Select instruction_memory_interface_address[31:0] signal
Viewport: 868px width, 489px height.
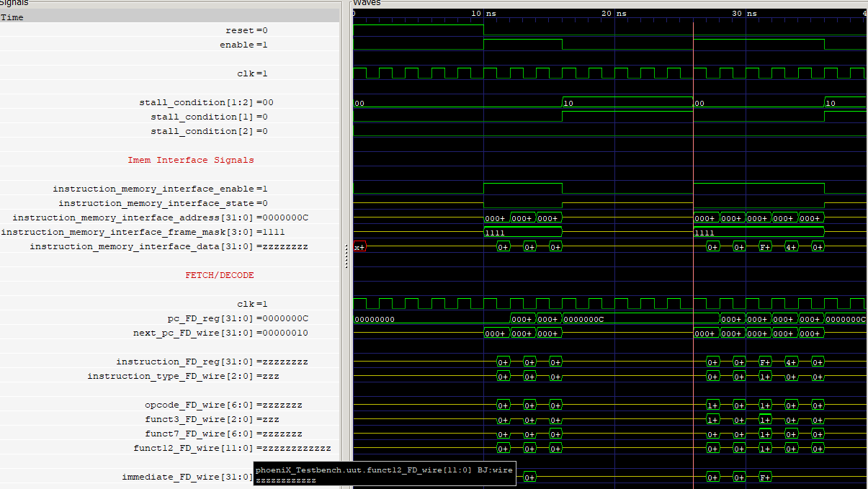tap(169, 217)
